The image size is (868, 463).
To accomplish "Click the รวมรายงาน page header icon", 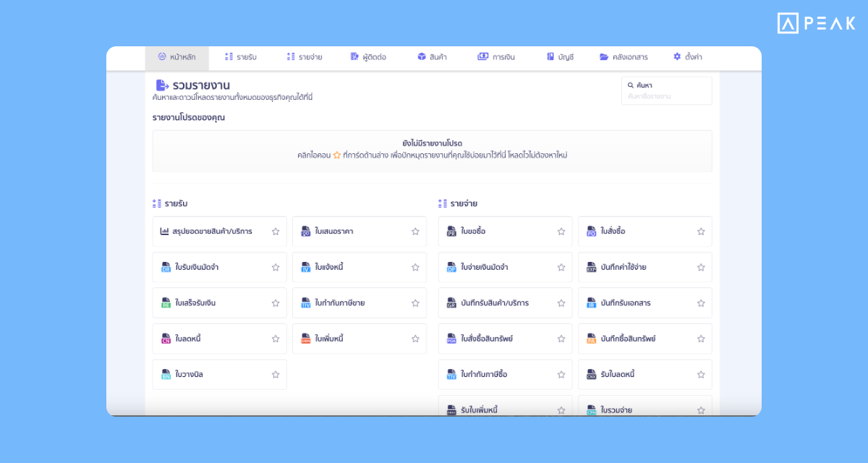I will (x=162, y=85).
